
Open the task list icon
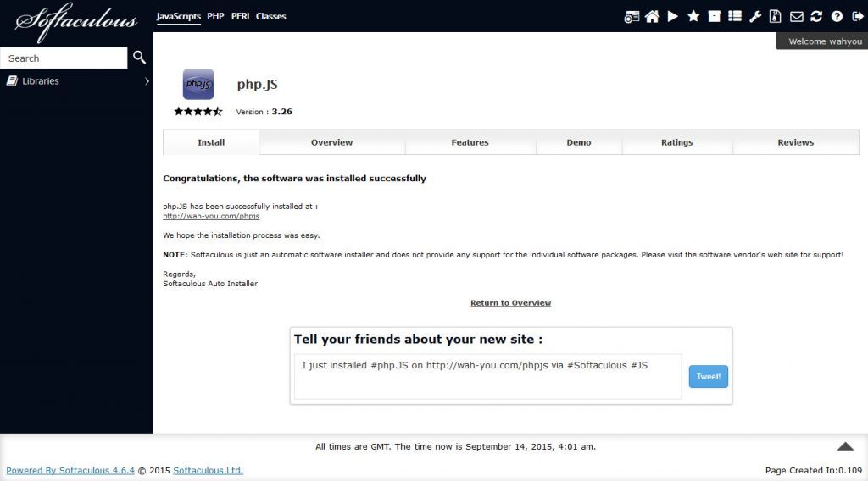tap(735, 16)
